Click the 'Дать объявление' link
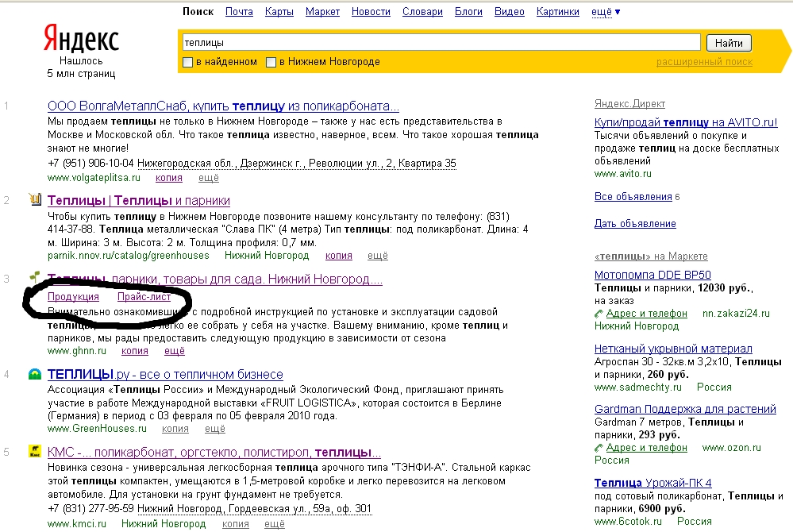The height and width of the screenshot is (532, 793). 635,224
